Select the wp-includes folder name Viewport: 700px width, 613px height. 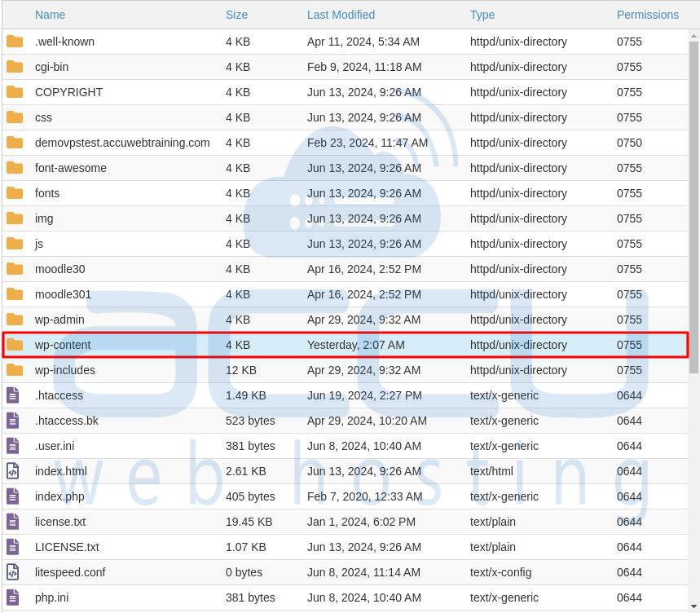pyautogui.click(x=65, y=370)
